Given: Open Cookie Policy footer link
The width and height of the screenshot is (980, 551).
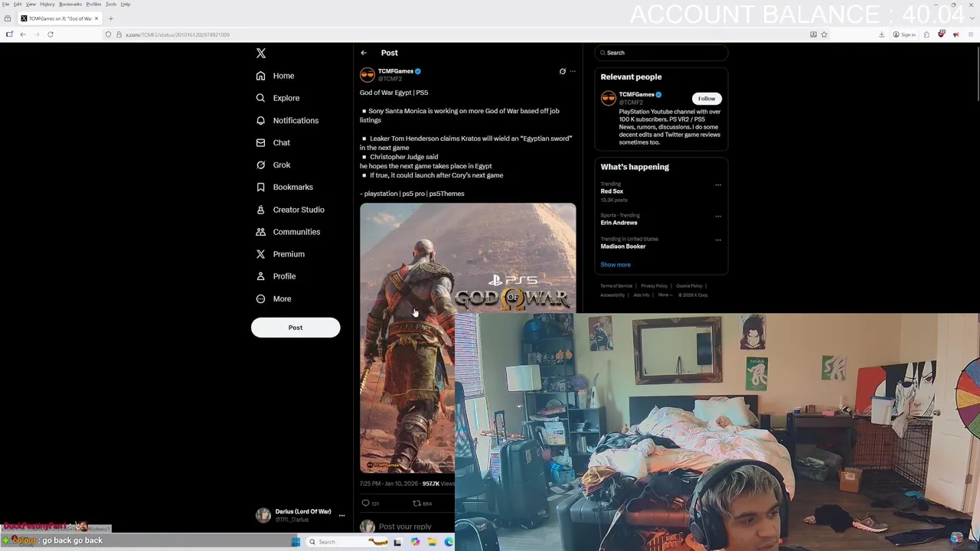Looking at the screenshot, I should pyautogui.click(x=689, y=286).
